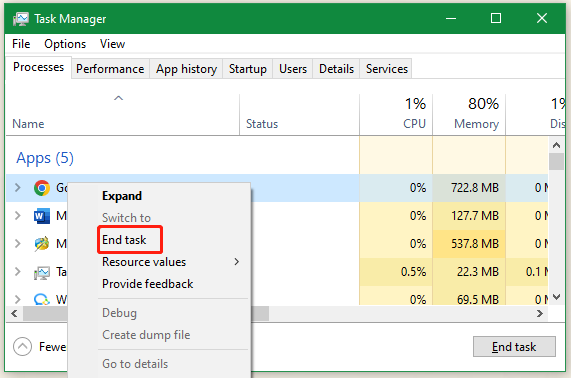The image size is (571, 378).
Task: Click the blue chat-bubble app icon in last row
Action: click(42, 299)
